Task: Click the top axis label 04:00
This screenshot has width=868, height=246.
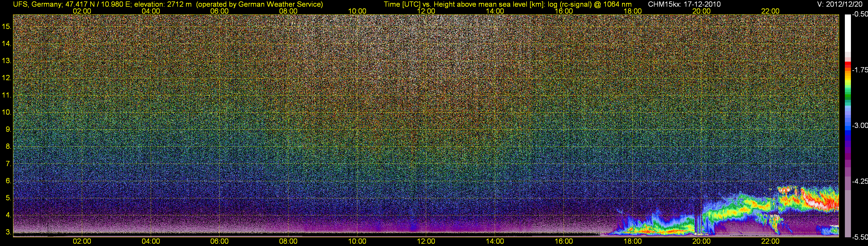Action: click(x=151, y=11)
